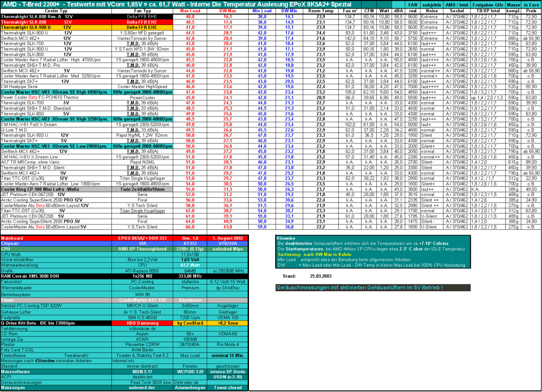This screenshot has width=542, height=392.
Task: Select the 'Thermalright SLK-800 Rev. A 12V' row
Action: click(271, 16)
